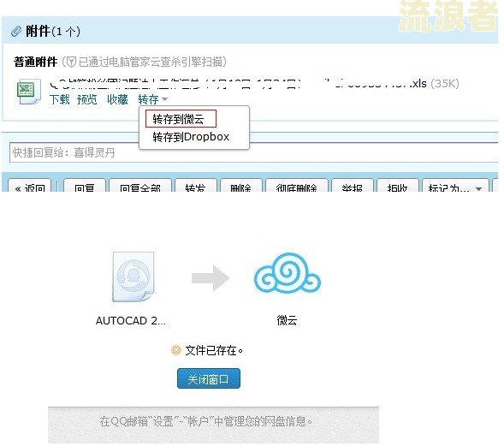Click the 收藏 favorite link
Image resolution: width=504 pixels, height=446 pixels.
117,99
